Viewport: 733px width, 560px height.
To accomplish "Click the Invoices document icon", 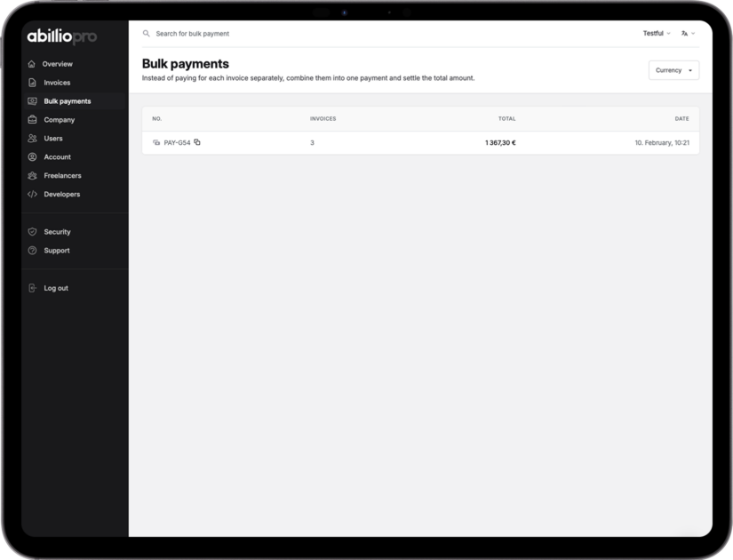I will 32,83.
